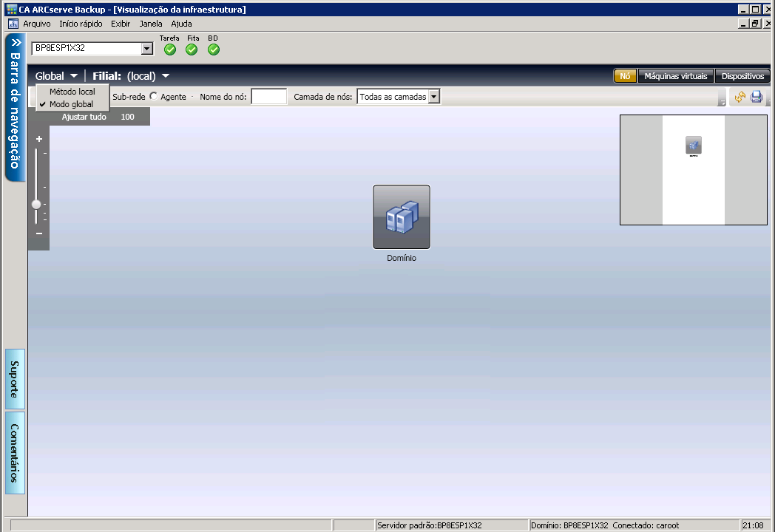This screenshot has height=532, width=775.
Task: Click the document icon beside Arquivo menu
Action: tap(13, 24)
